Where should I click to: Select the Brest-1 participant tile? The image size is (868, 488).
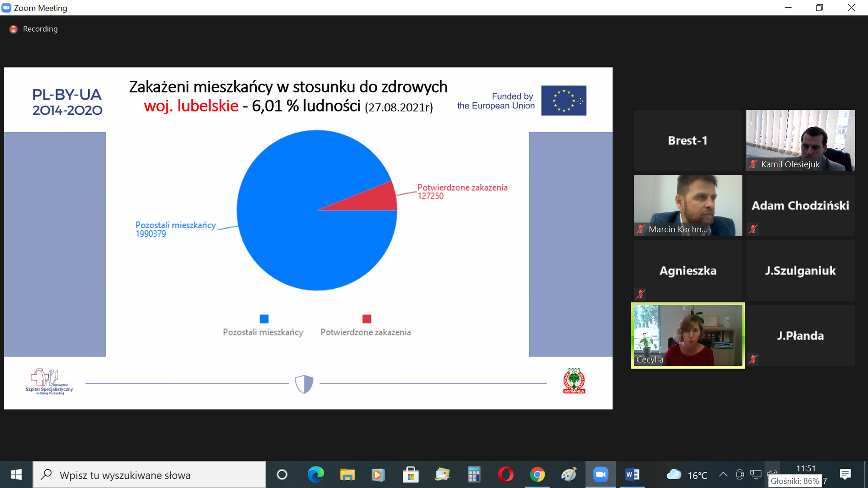pos(688,140)
